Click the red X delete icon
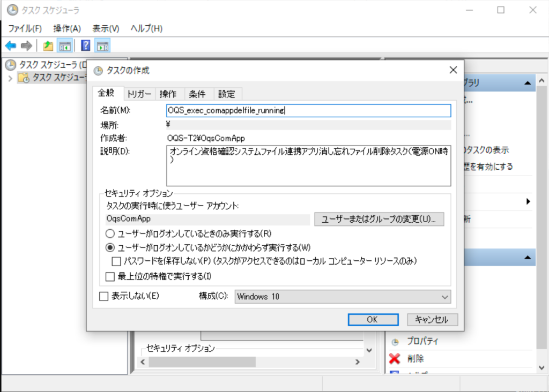The image size is (549, 392). (x=395, y=358)
